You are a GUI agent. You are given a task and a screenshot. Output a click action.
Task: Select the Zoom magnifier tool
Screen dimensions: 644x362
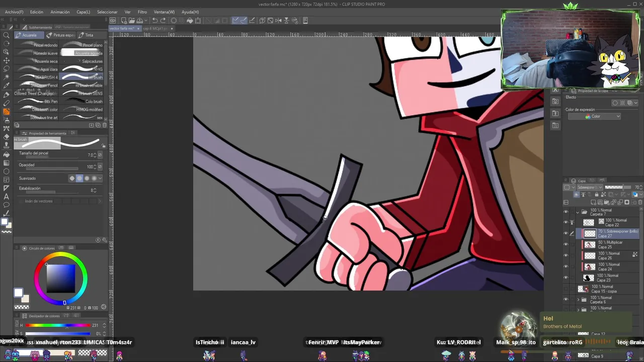coord(7,35)
